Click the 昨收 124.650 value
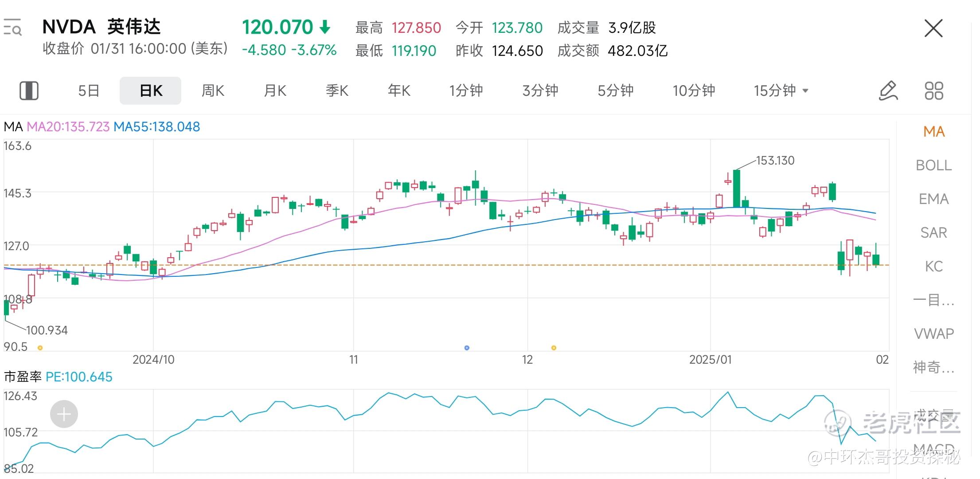Image resolution: width=980 pixels, height=479 pixels. point(517,51)
